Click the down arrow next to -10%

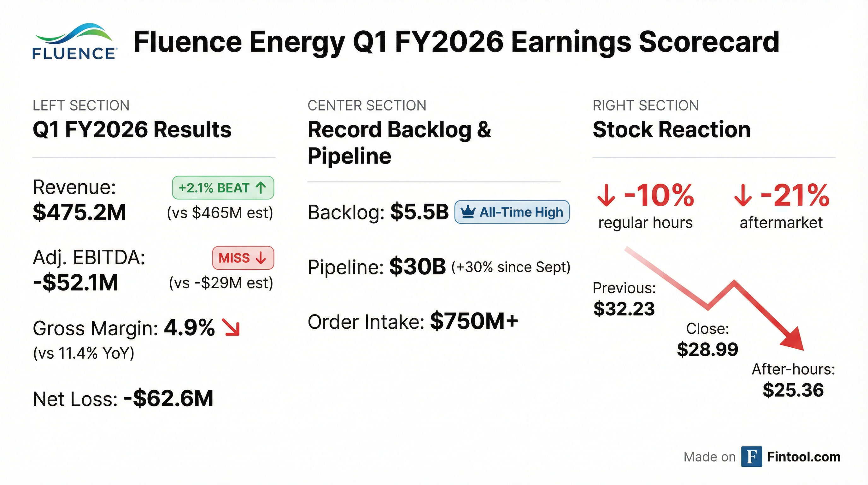coord(606,196)
